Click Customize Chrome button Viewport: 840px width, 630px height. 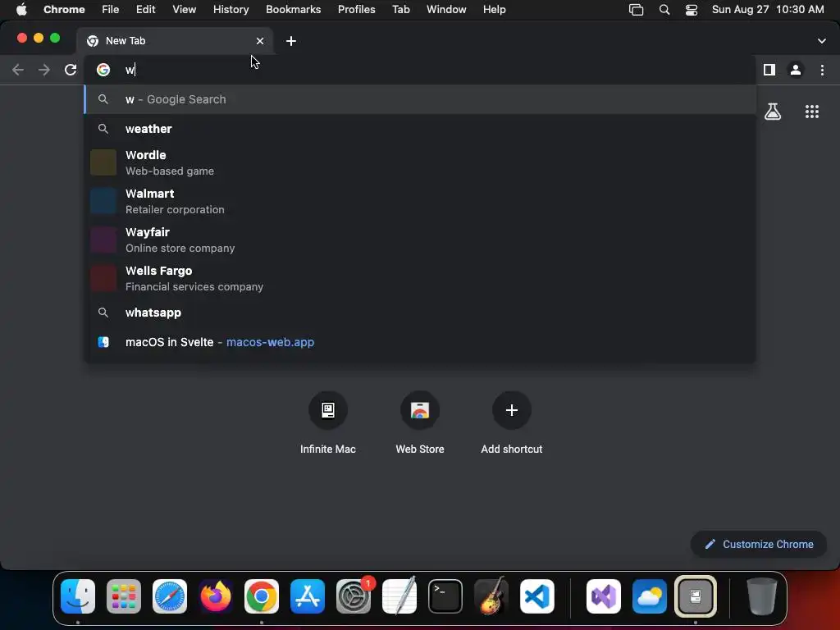[x=759, y=544]
